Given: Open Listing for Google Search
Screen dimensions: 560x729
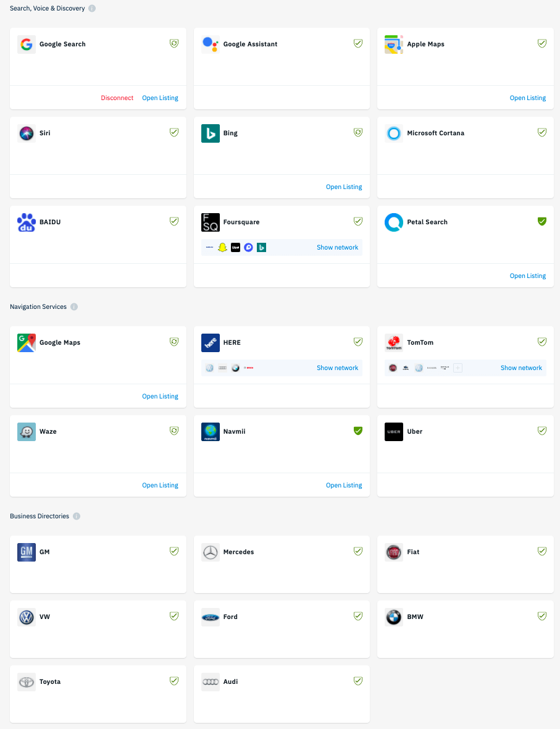Looking at the screenshot, I should [161, 98].
